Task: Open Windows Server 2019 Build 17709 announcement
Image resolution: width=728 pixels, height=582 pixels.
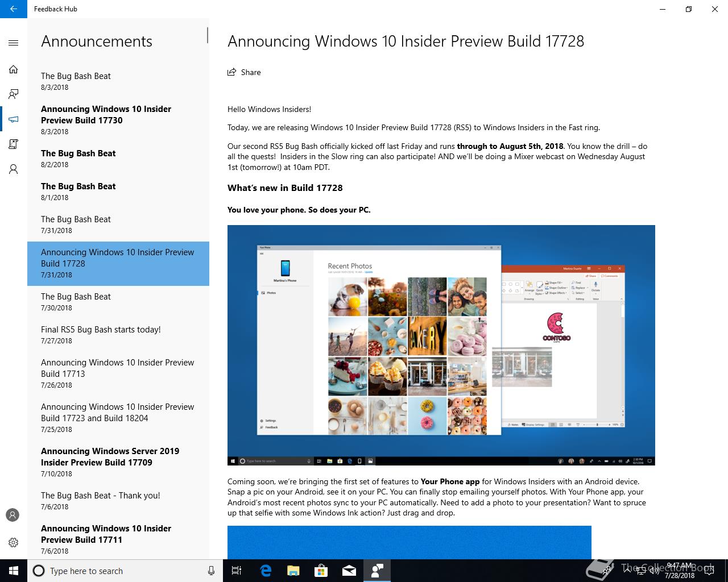Action: click(118, 462)
